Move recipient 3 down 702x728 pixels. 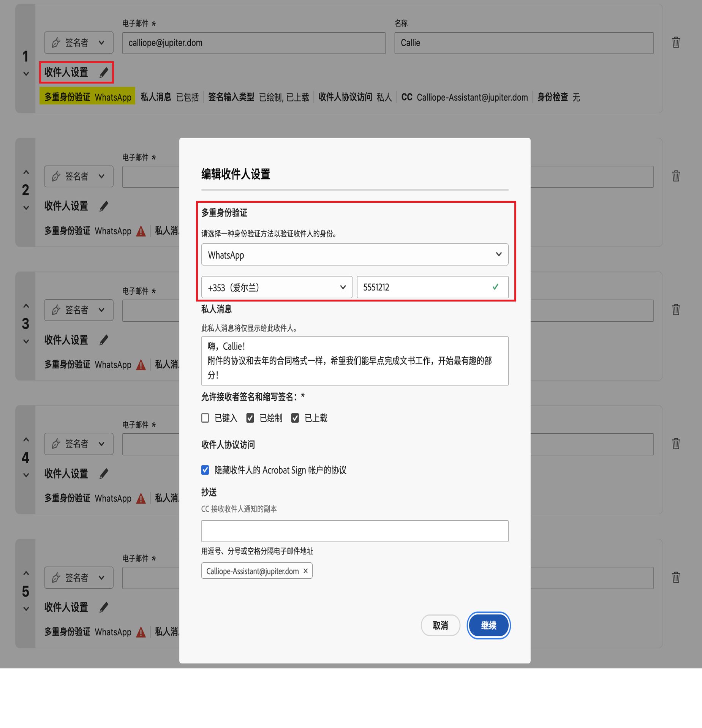coord(26,341)
